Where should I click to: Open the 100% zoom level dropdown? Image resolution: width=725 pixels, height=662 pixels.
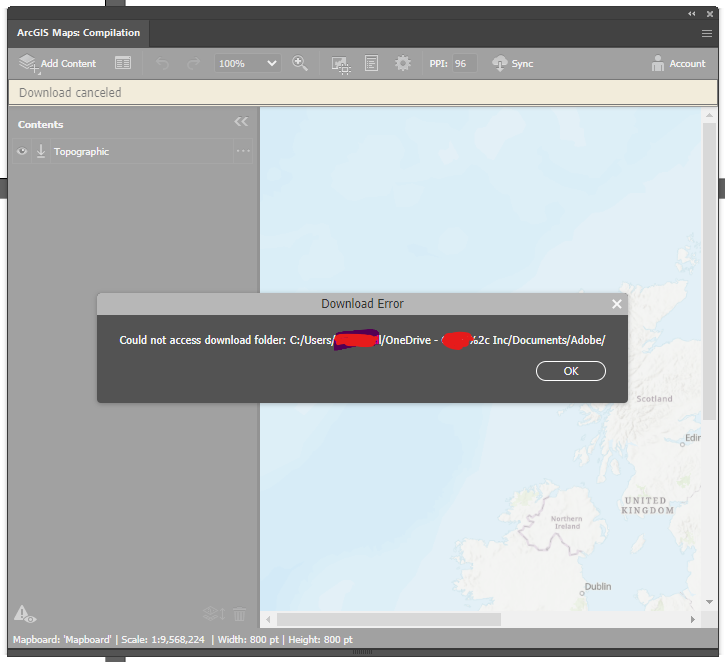247,63
